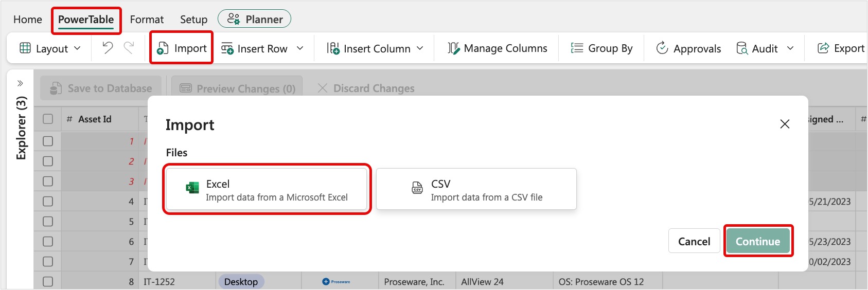Click the IT-1252 cell
The width and height of the screenshot is (868, 290).
176,281
